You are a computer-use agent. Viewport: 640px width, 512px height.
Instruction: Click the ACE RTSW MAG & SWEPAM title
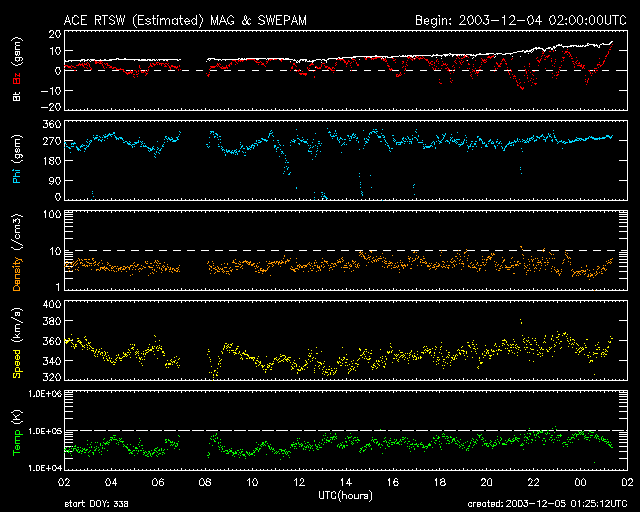pyautogui.click(x=202, y=20)
